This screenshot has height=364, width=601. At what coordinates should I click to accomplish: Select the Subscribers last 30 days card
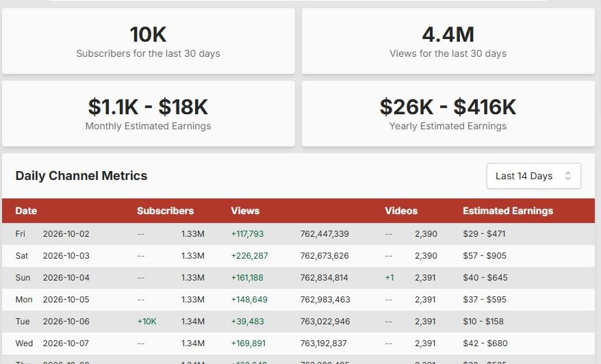pyautogui.click(x=149, y=41)
